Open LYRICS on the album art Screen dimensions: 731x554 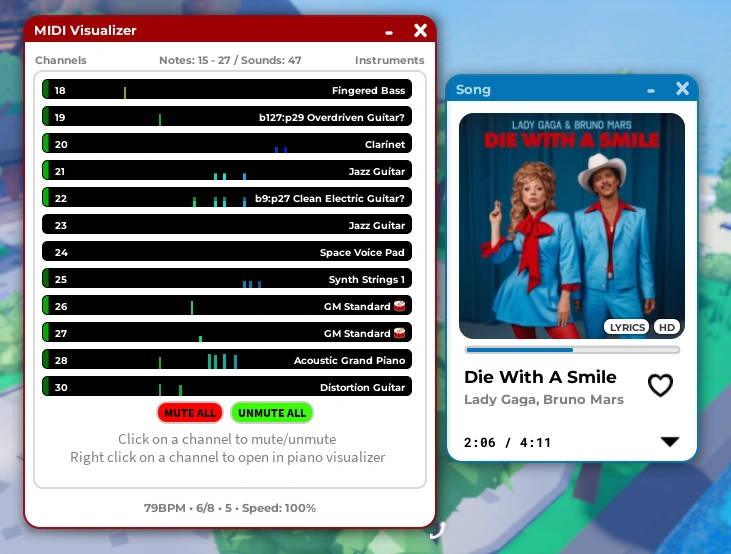(x=627, y=327)
